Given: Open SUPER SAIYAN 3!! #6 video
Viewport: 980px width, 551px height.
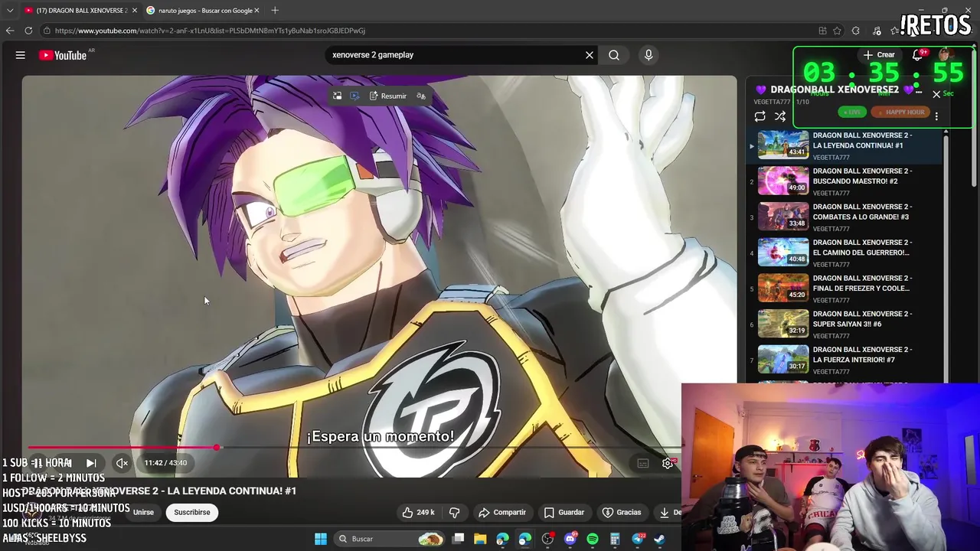Looking at the screenshot, I should click(x=845, y=324).
